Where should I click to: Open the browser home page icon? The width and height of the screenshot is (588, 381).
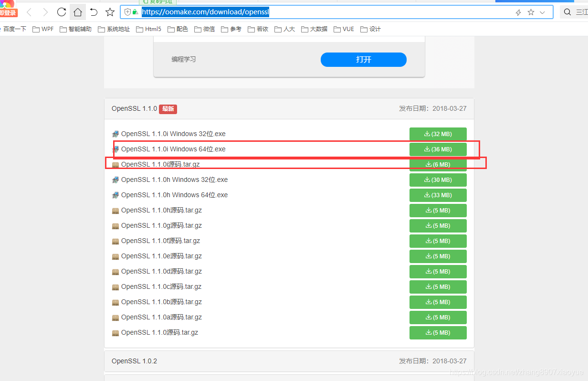[77, 12]
